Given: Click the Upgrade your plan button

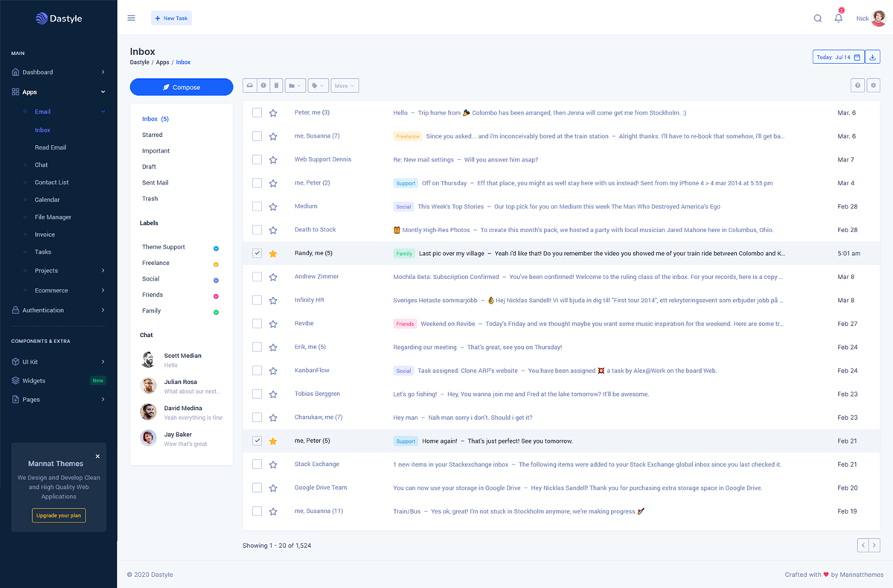Looking at the screenshot, I should 59,515.
